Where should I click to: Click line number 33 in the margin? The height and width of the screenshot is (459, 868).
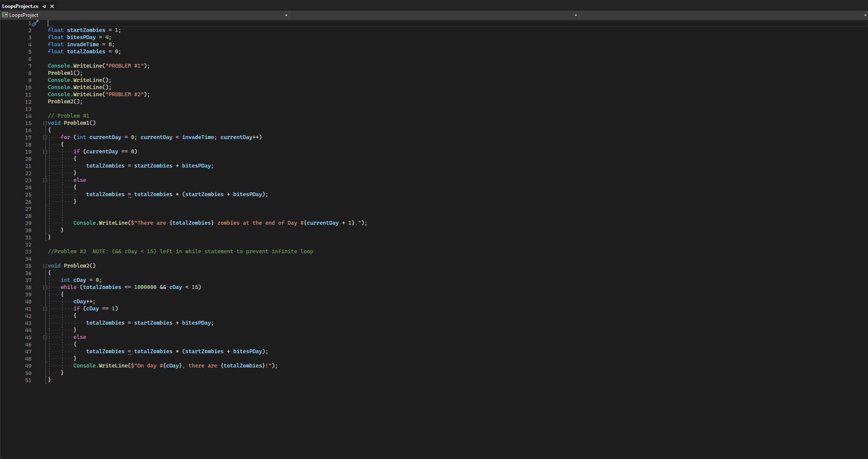point(28,252)
